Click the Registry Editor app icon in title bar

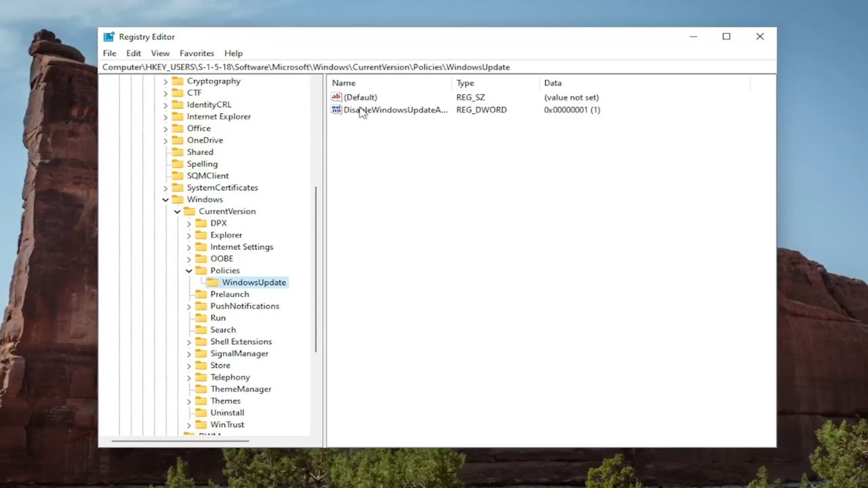(108, 37)
